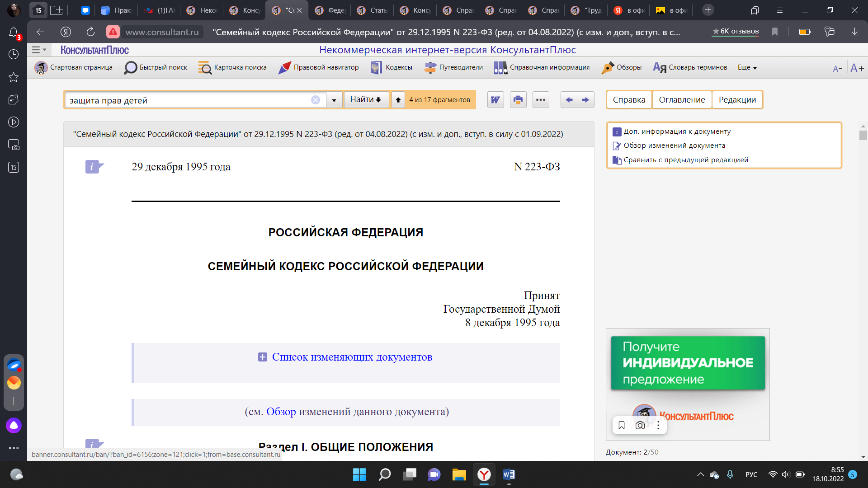Click the Найти button
The width and height of the screenshot is (868, 488).
[x=366, y=99]
